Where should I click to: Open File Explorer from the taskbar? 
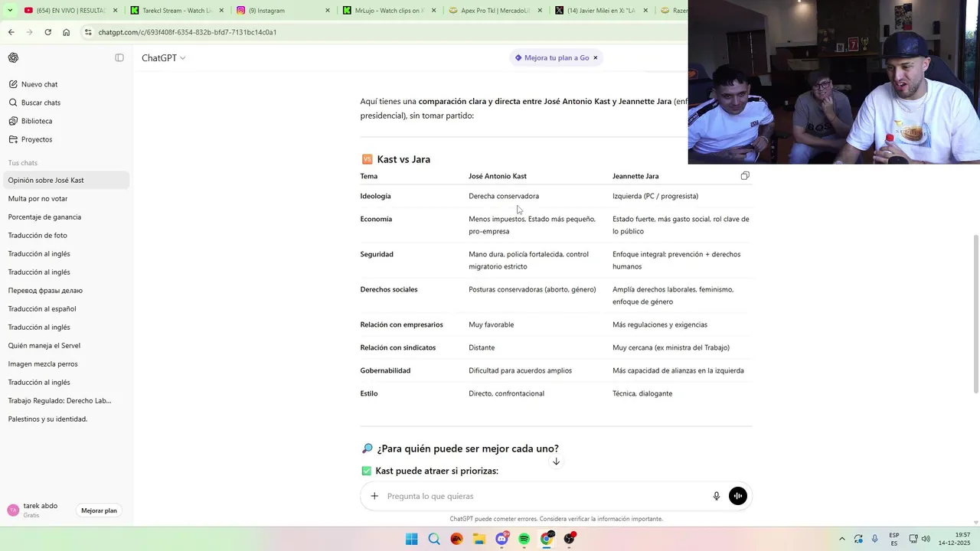click(x=479, y=539)
